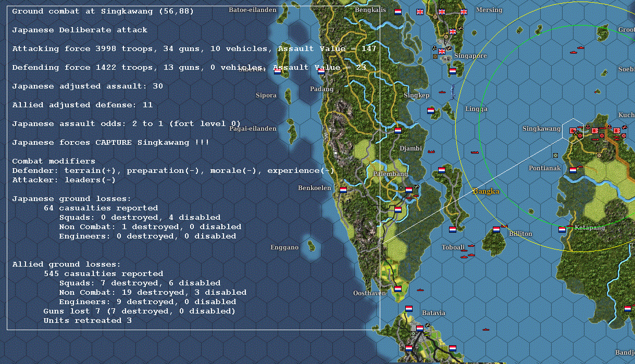
Task: Click the 'Units retreated 3' line
Action: click(x=88, y=321)
